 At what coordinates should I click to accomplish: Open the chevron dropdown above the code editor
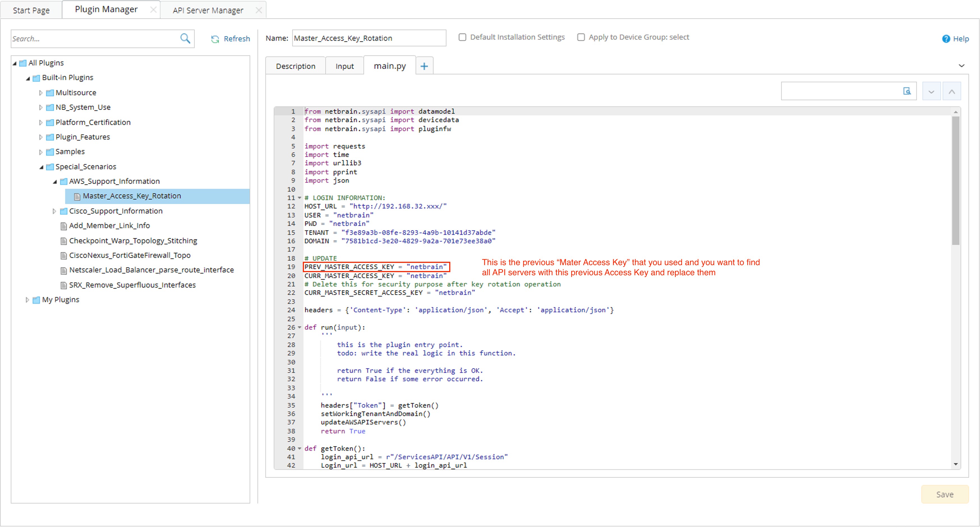[962, 65]
